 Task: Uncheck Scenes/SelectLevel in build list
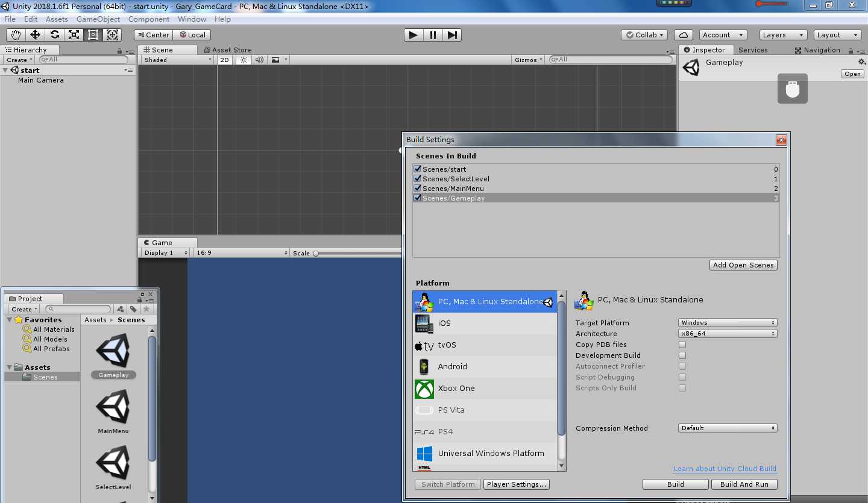417,179
